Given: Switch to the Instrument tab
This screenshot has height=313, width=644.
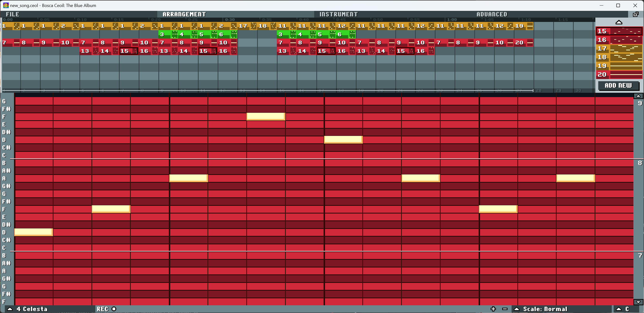Looking at the screenshot, I should (338, 14).
